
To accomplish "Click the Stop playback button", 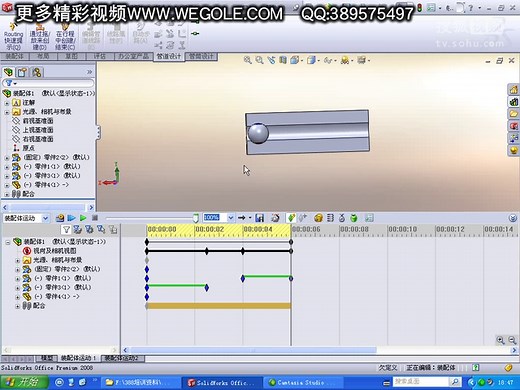I will point(95,218).
